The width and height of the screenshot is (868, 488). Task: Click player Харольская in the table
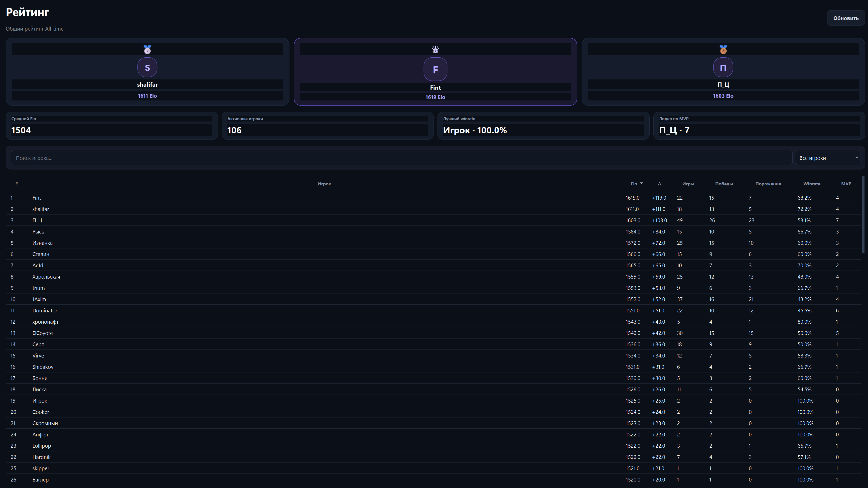[x=46, y=277]
